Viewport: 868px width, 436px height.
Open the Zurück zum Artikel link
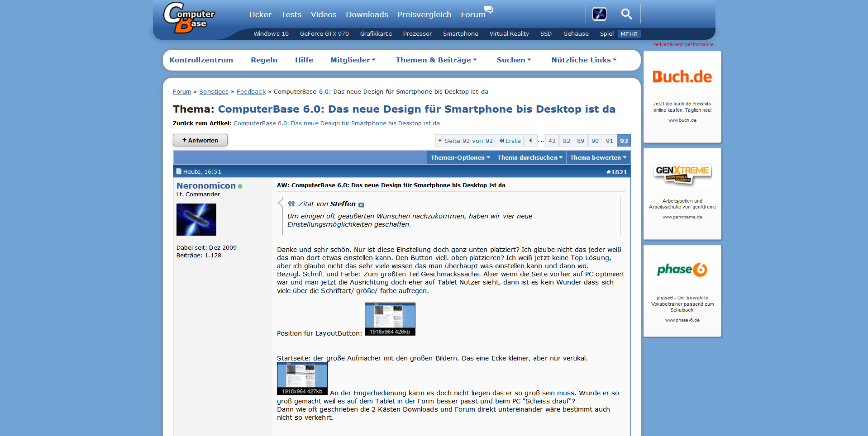(x=337, y=123)
